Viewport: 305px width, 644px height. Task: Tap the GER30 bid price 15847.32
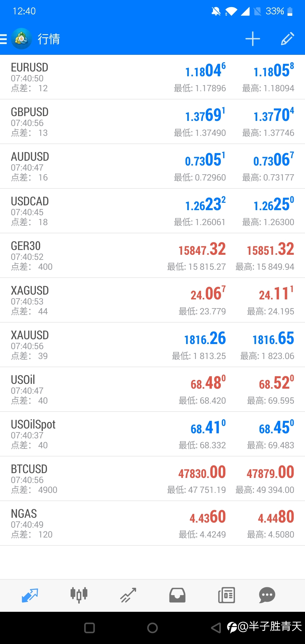click(202, 249)
